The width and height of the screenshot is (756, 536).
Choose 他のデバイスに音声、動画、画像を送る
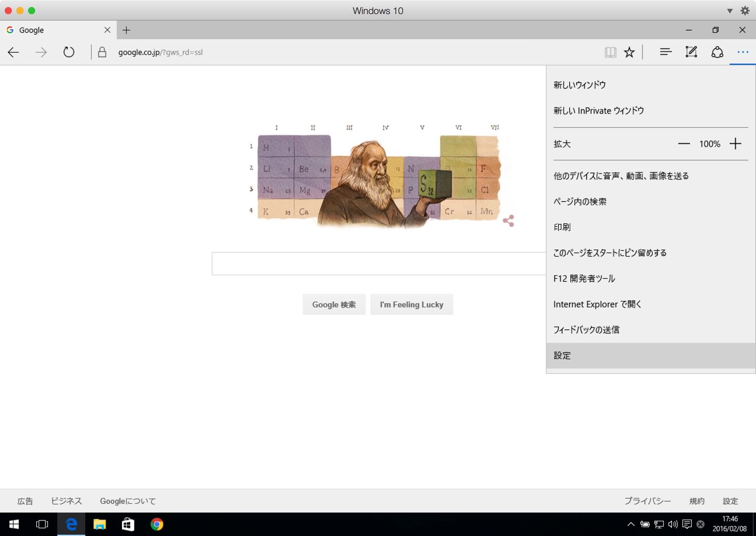(x=650, y=176)
